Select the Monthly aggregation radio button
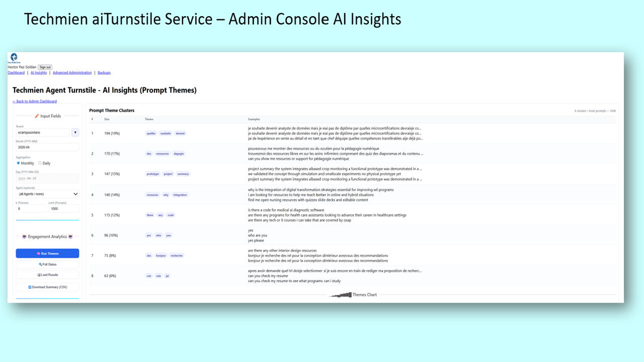This screenshot has height=362, width=644. coord(19,163)
